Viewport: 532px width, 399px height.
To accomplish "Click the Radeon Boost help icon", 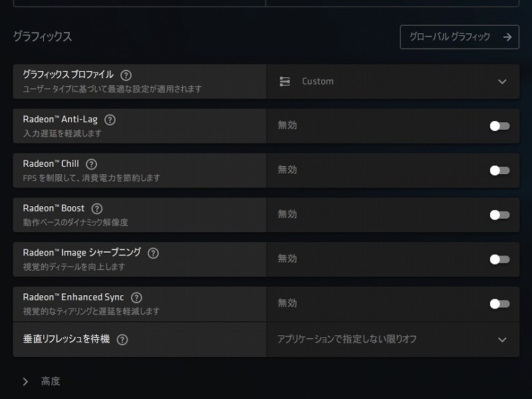I will 97,209.
